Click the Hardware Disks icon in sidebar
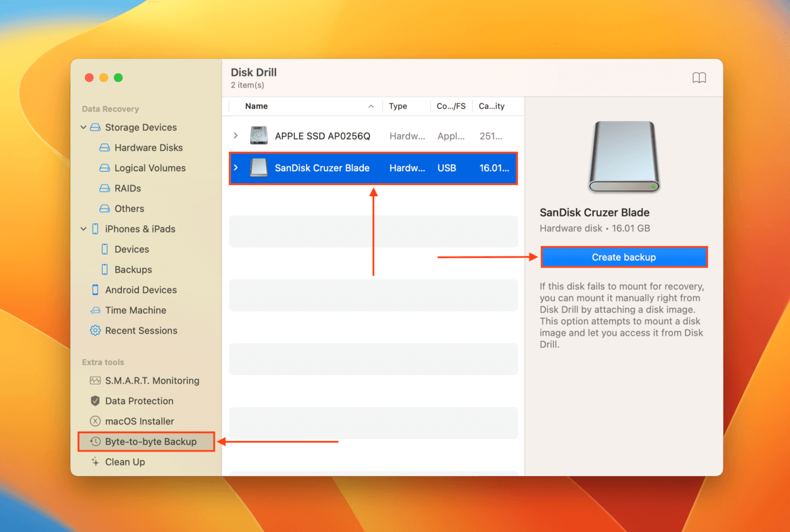Screen dimensions: 790x532 pyautogui.click(x=104, y=147)
